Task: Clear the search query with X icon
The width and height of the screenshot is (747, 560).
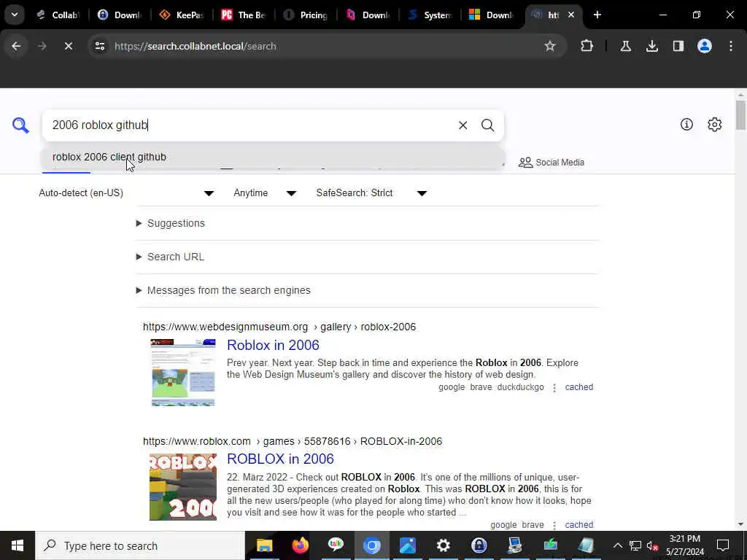Action: pos(462,125)
